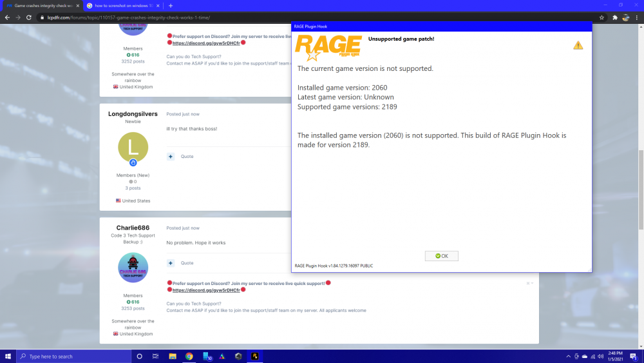644x363 pixels.
Task: Open the blue app with the 10 badge
Action: (207, 357)
